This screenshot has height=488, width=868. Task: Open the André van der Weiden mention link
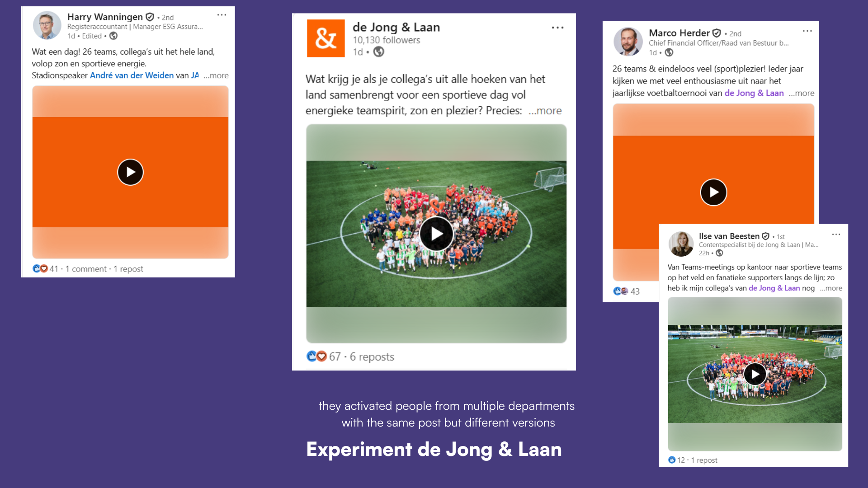[x=132, y=75]
